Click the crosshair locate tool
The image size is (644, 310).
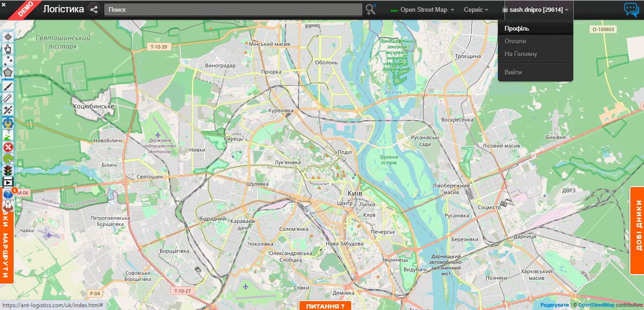[x=8, y=37]
